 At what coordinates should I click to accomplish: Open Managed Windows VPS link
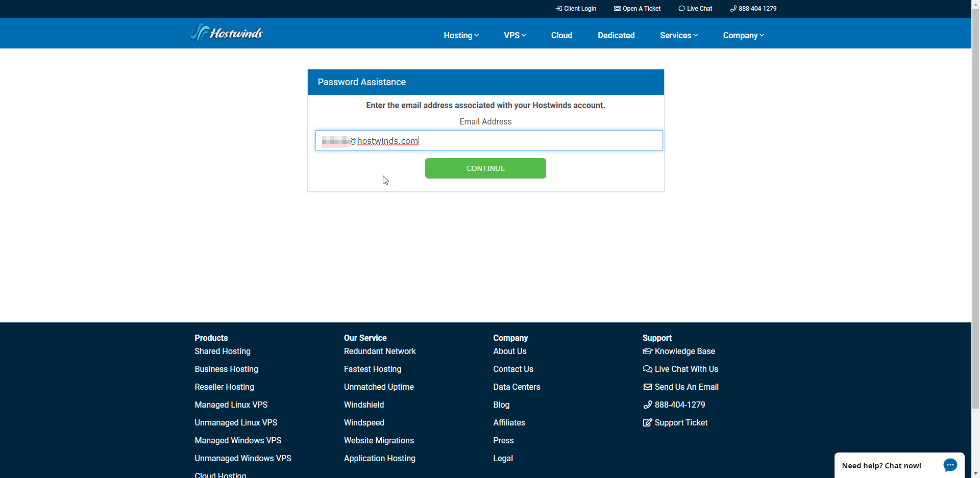238,440
